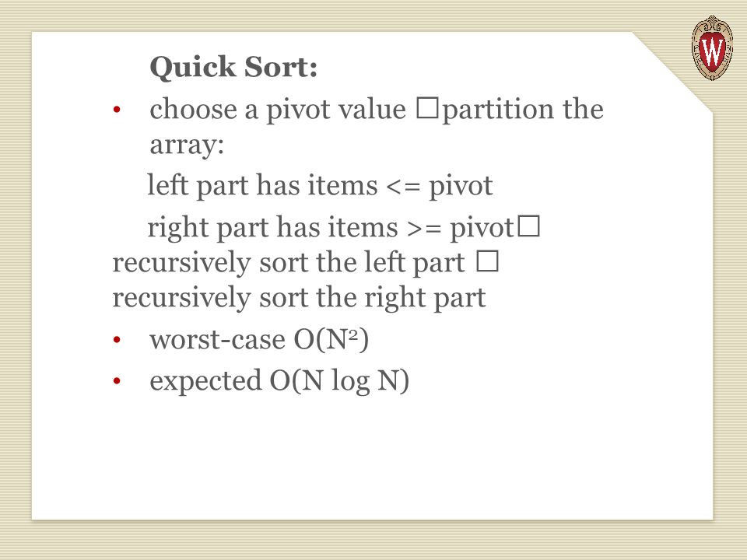Click the 'worst-case O(N²)' text
The image size is (747, 560).
point(259,340)
